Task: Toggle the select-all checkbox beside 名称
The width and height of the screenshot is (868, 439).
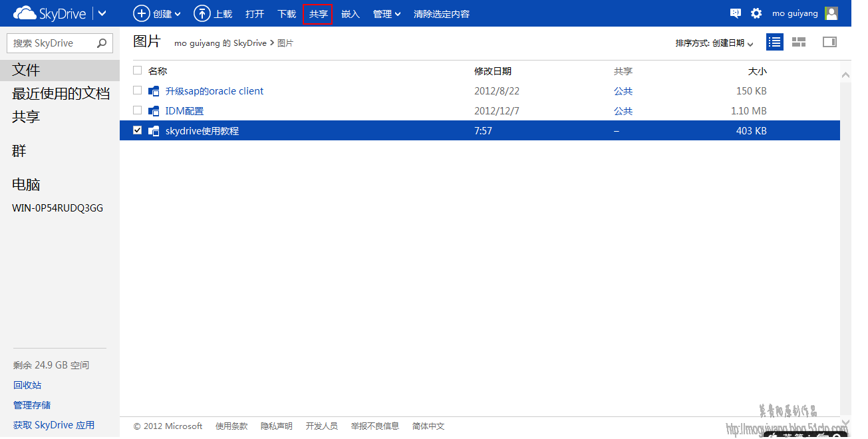Action: pos(138,71)
